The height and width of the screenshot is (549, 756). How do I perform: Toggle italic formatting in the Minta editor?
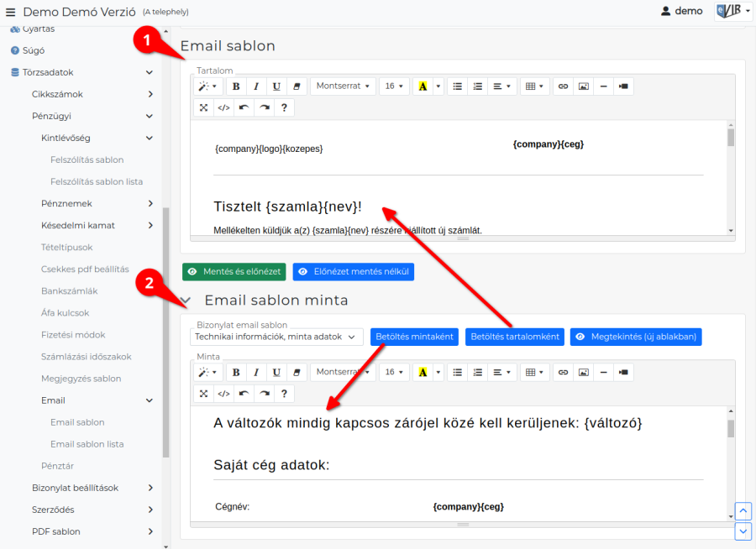click(257, 371)
